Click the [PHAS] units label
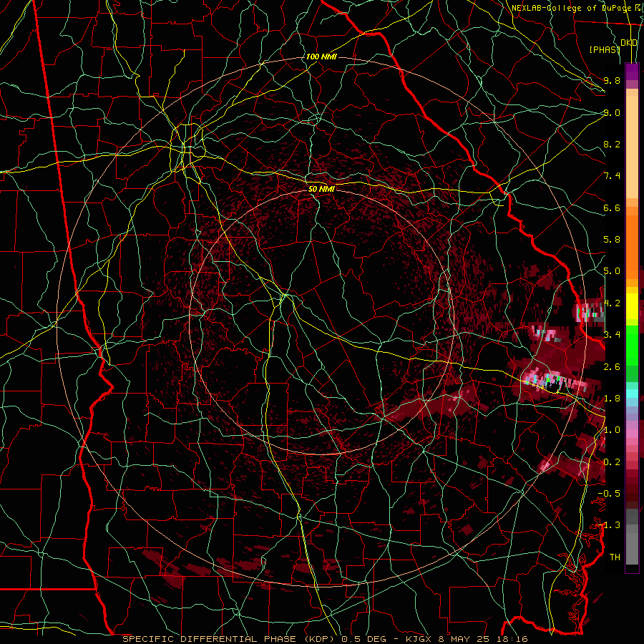Image resolution: width=644 pixels, height=644 pixels. click(605, 49)
